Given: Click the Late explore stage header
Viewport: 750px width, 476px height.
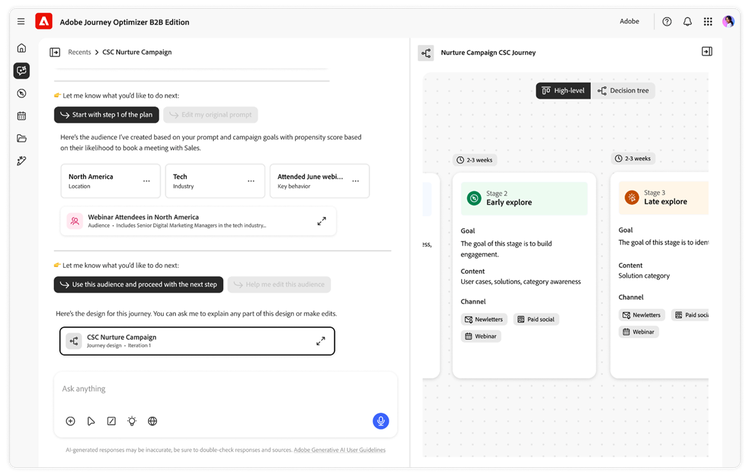Looking at the screenshot, I should [x=663, y=197].
